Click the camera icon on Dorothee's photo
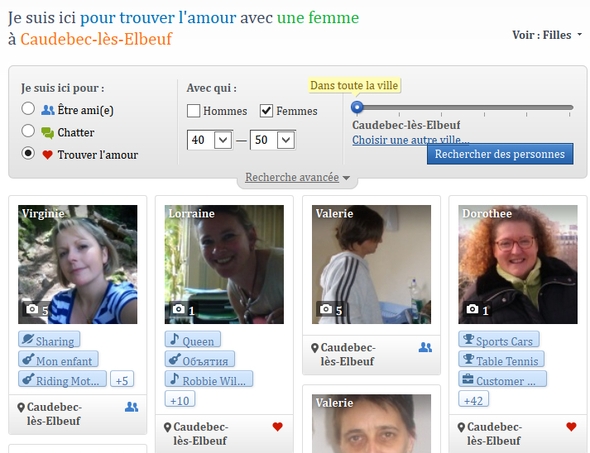590x453 pixels. [x=472, y=309]
